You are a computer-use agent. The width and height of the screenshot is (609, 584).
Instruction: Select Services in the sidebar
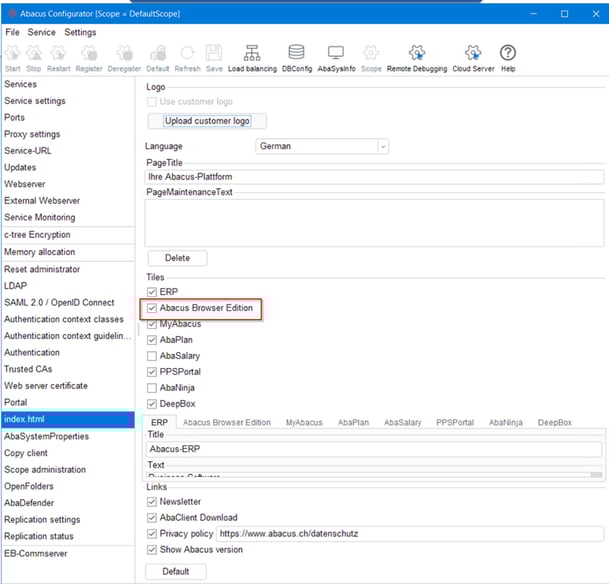tap(68, 84)
